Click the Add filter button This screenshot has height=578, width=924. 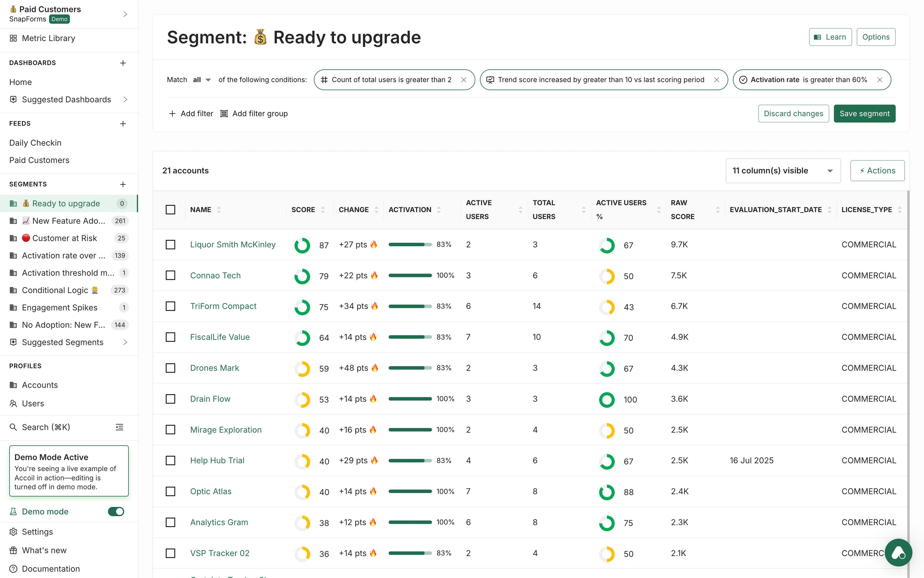pos(191,114)
